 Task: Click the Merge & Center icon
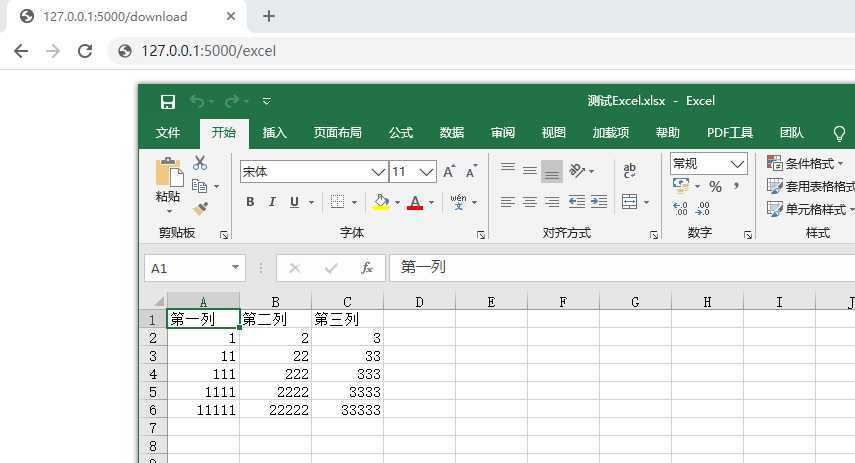[629, 202]
